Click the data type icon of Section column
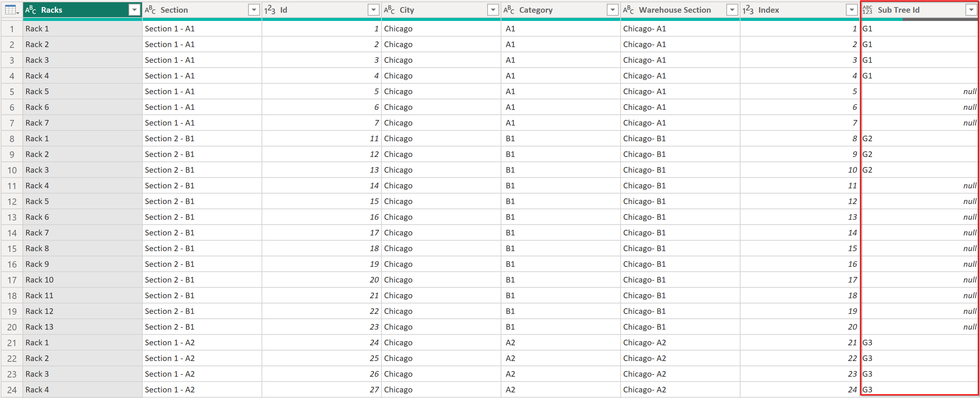The image size is (980, 398). [x=150, y=10]
